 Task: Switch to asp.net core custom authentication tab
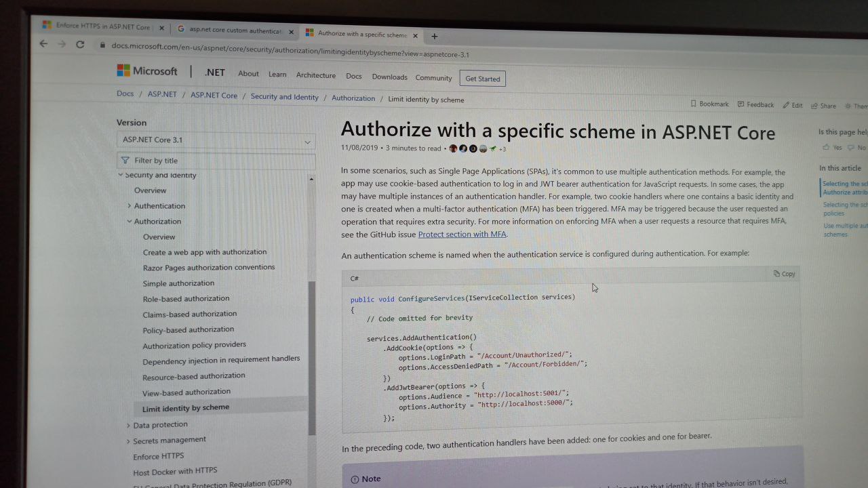(x=235, y=30)
